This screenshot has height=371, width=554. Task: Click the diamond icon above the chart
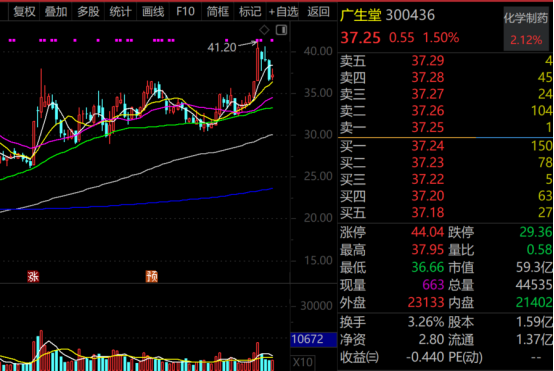pos(264,30)
